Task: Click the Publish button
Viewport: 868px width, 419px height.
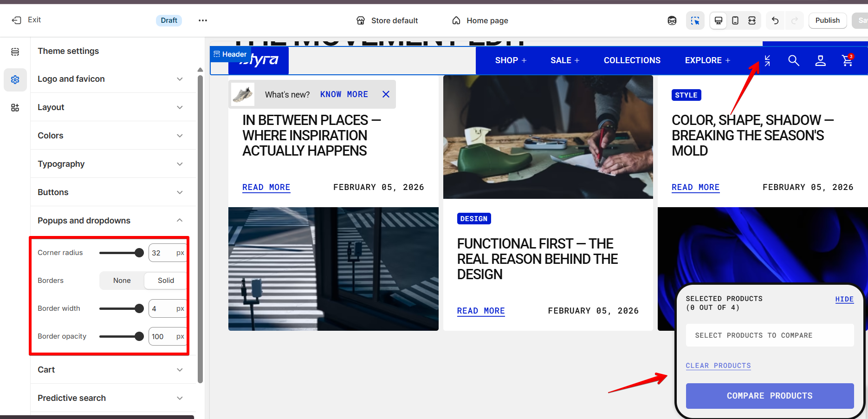Action: [x=828, y=20]
